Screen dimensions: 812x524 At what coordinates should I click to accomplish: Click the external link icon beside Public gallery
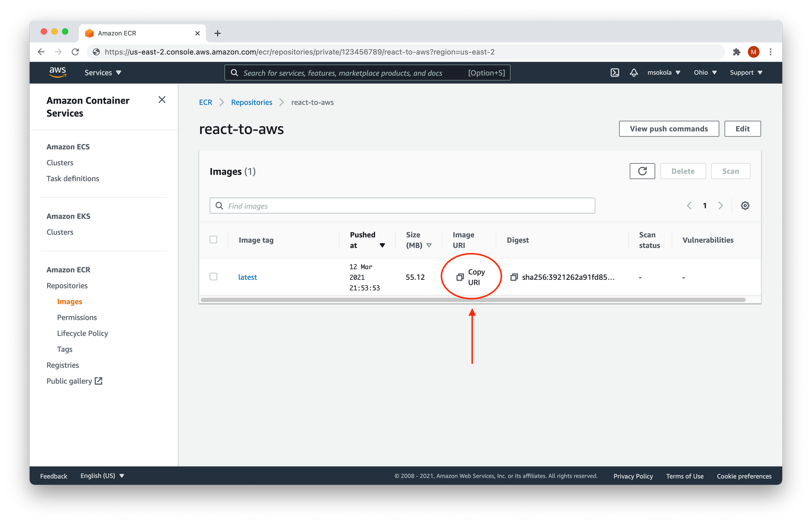(99, 381)
